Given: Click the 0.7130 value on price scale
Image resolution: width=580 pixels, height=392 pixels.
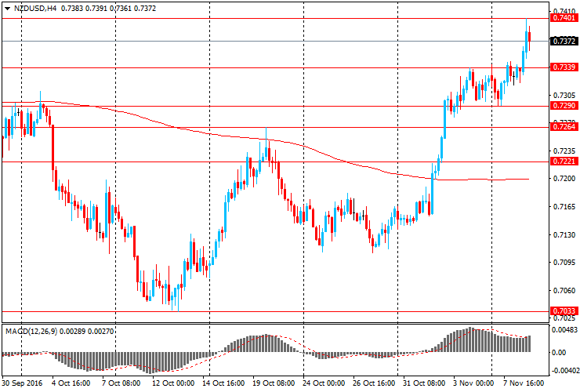Looking at the screenshot, I should tap(564, 234).
